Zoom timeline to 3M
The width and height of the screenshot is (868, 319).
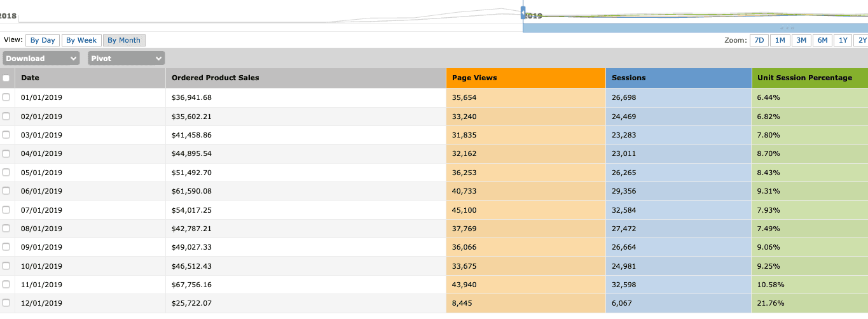coord(801,40)
